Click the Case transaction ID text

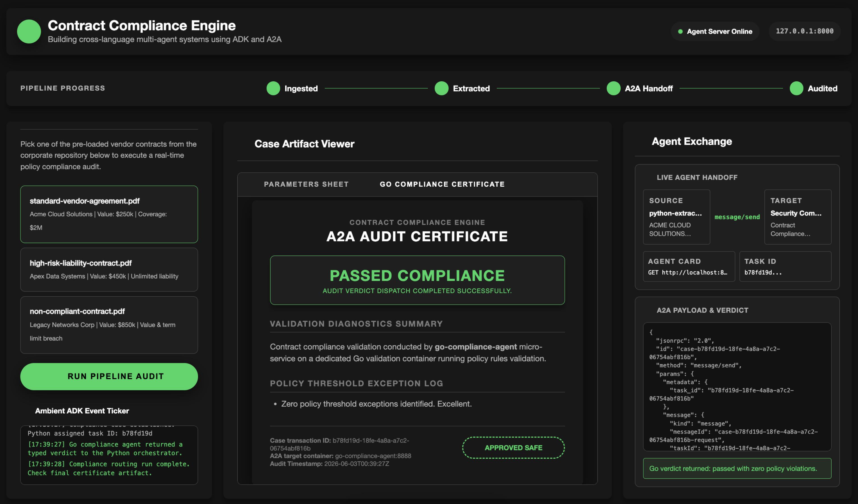click(x=339, y=444)
